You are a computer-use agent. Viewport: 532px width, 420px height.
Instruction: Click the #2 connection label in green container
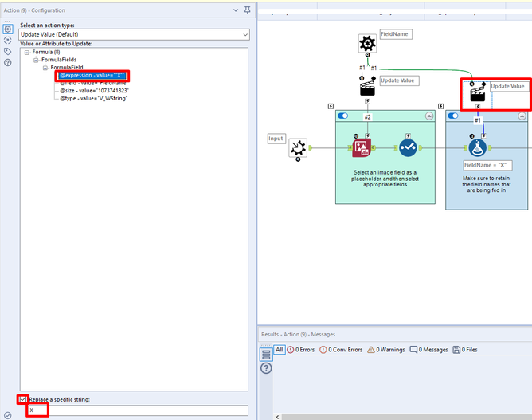pyautogui.click(x=367, y=117)
